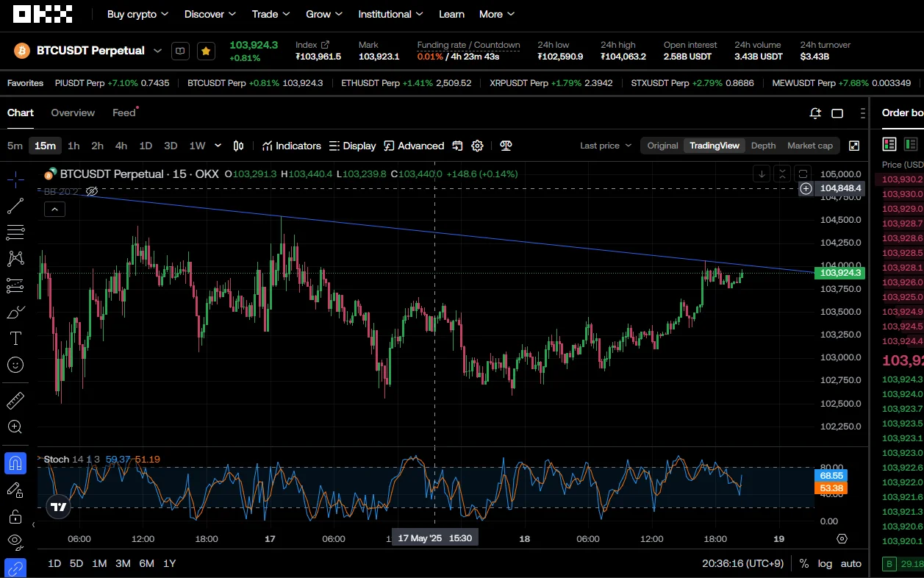
Task: Switch chart to Depth view
Action: click(763, 146)
